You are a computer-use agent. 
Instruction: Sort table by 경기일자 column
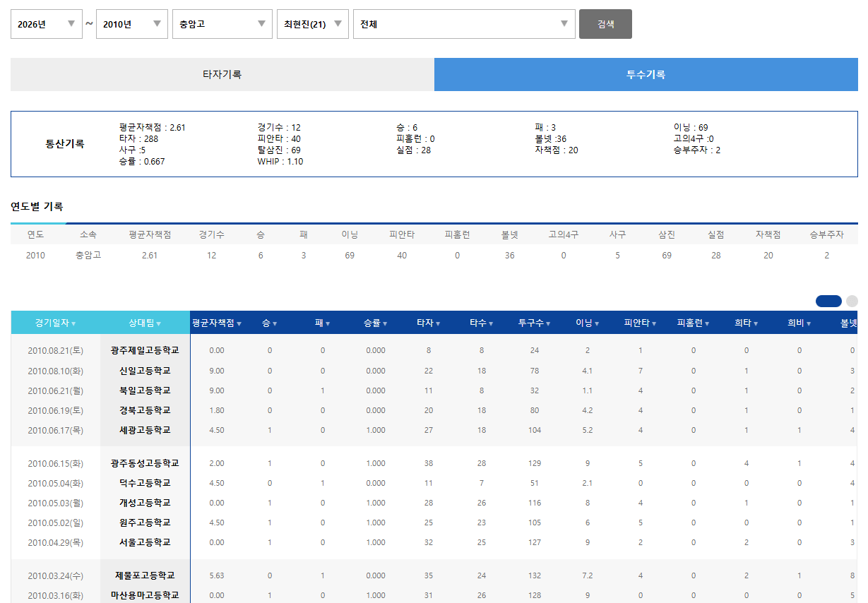(56, 323)
